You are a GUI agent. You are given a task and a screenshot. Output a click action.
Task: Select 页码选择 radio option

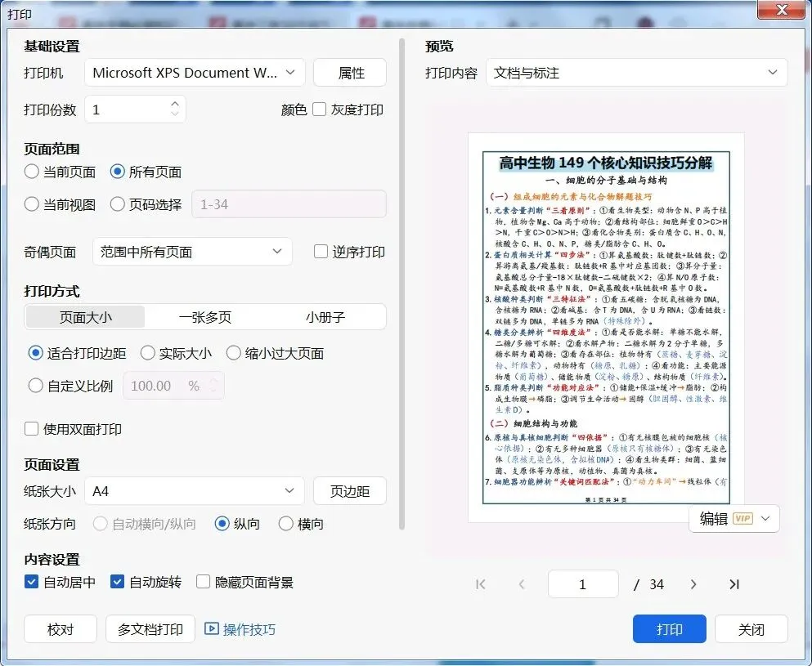[x=118, y=204]
